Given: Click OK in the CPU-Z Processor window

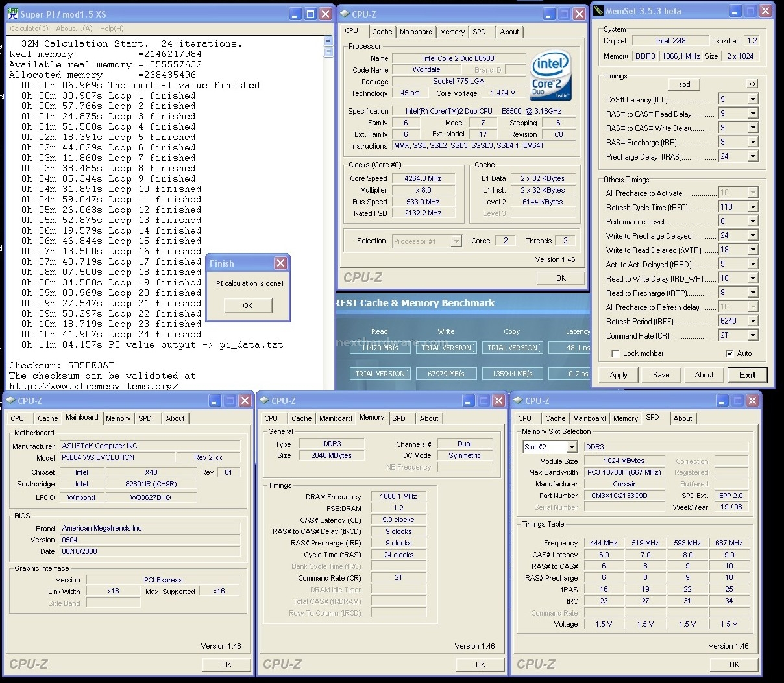Looking at the screenshot, I should click(x=561, y=278).
